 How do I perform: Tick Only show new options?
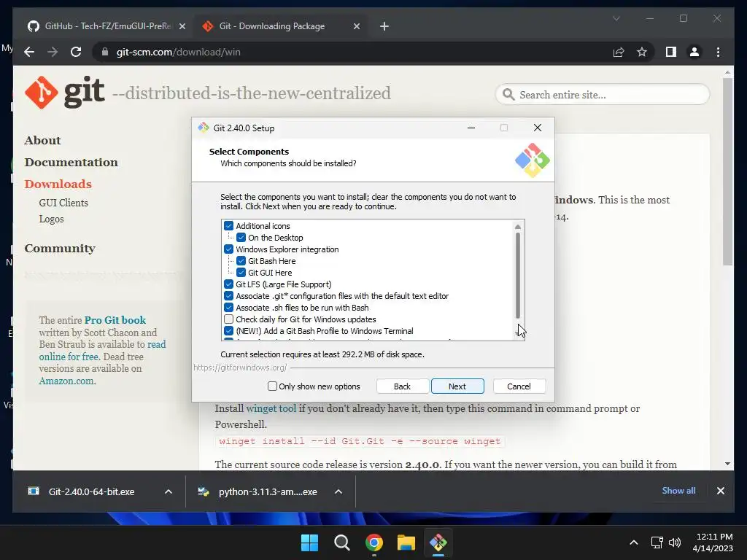point(273,386)
